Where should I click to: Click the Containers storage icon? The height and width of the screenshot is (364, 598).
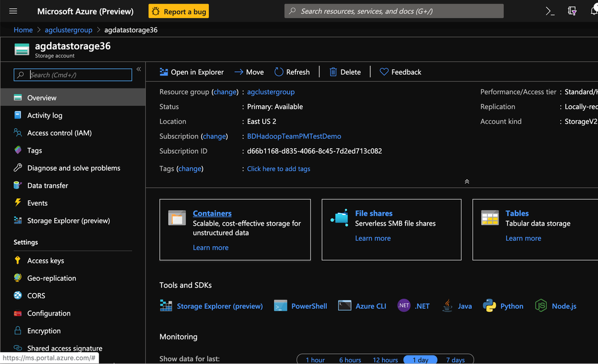(177, 218)
